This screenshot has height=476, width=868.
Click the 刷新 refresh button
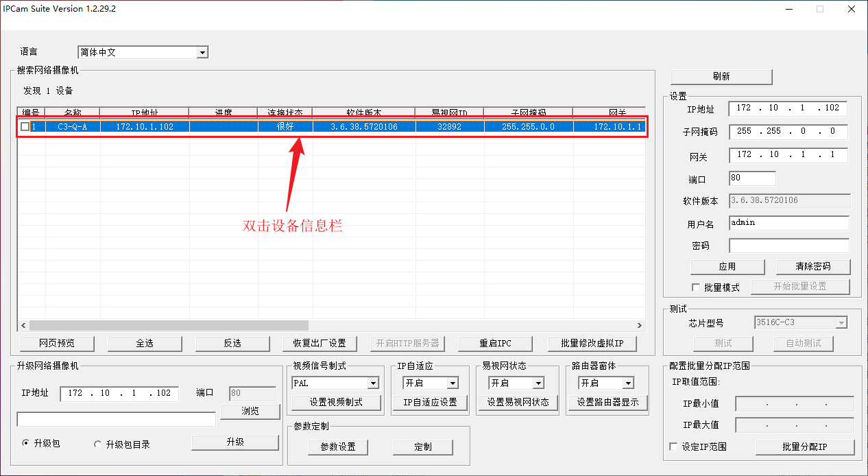click(721, 76)
